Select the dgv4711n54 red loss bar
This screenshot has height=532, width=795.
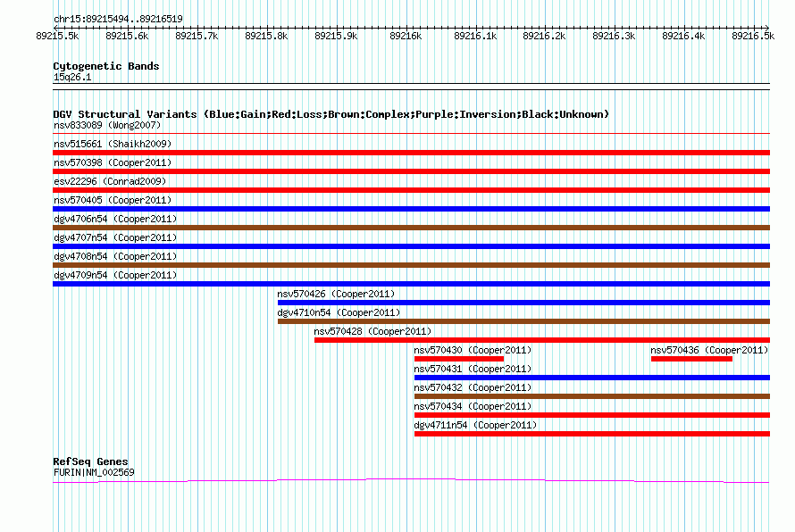[x=592, y=434]
